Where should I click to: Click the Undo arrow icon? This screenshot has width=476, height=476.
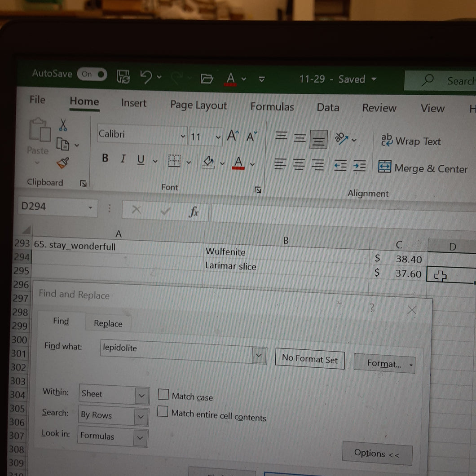146,77
